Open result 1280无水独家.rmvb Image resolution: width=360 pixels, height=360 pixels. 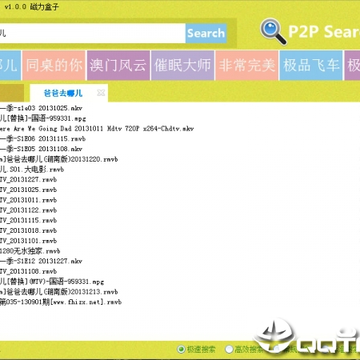[30, 251]
